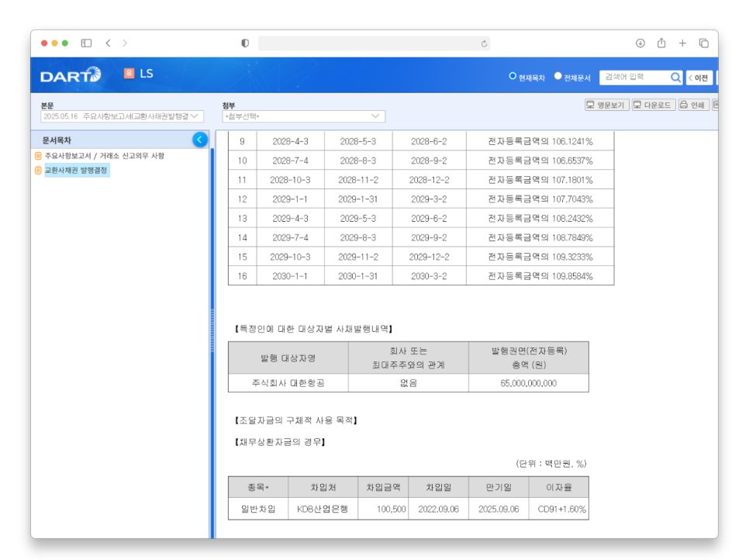The width and height of the screenshot is (749, 560).
Task: Click the privacy shield icon
Action: 245,43
